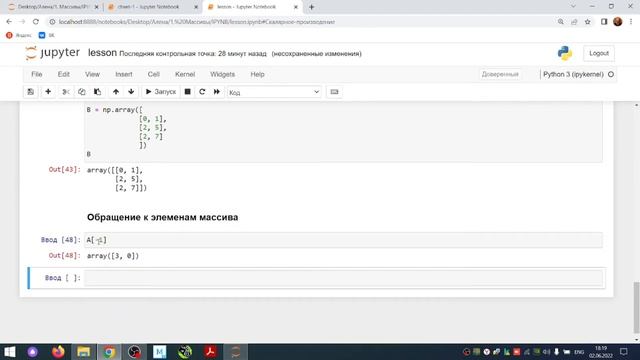Click the kernel idle circle indicator
Screen dimensions: 640x360
[611, 74]
